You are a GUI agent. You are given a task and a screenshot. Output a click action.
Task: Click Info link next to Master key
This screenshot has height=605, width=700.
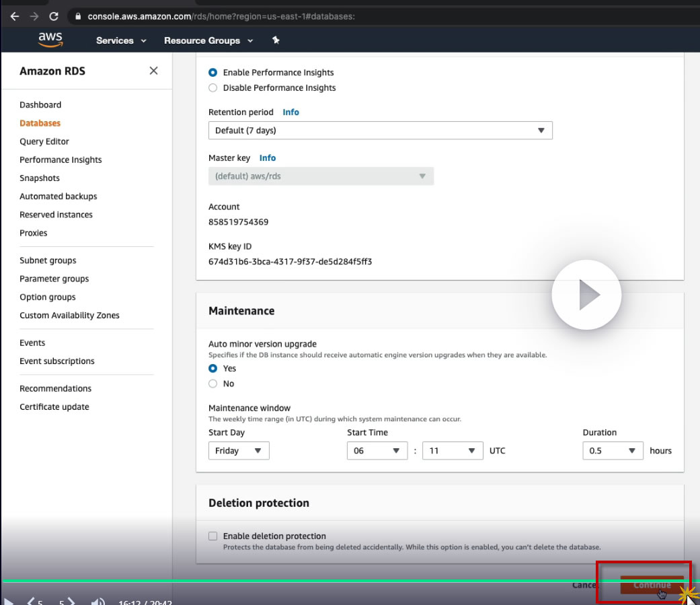coord(268,157)
